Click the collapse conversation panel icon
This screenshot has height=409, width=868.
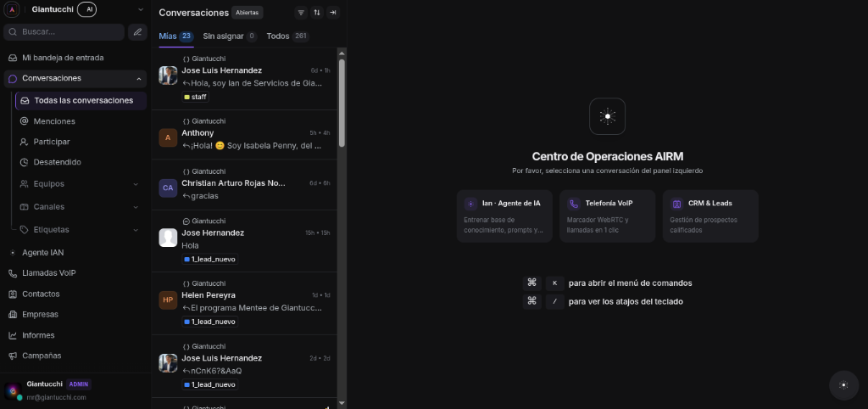click(332, 12)
